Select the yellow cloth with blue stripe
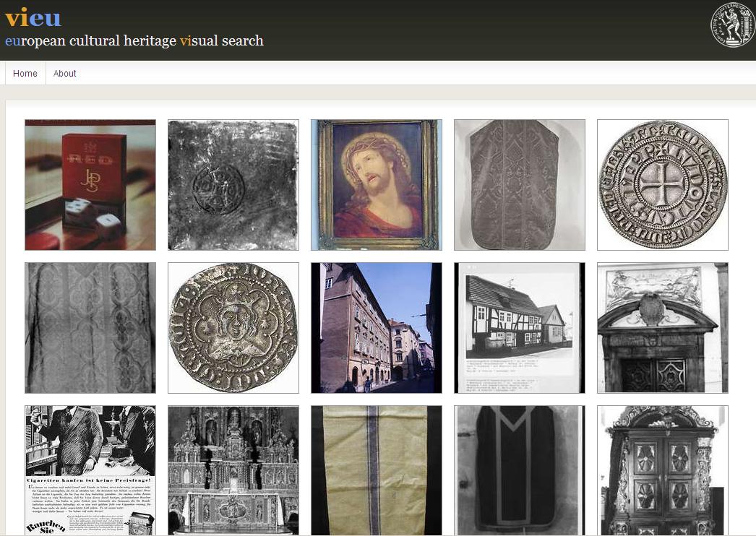The height and width of the screenshot is (536, 756). (x=377, y=470)
